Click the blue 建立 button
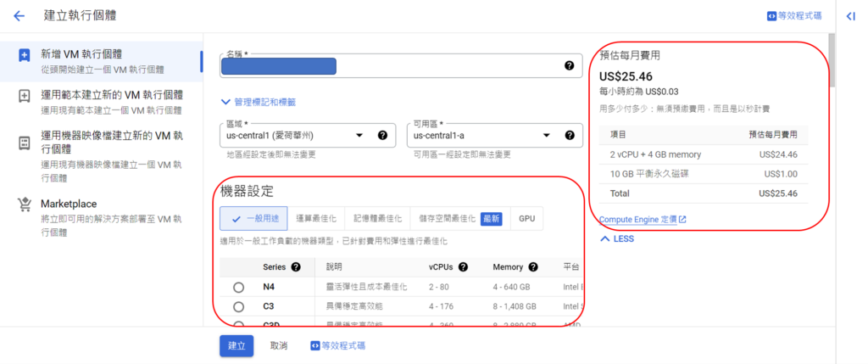Viewport: 868px width, 364px height. point(236,345)
